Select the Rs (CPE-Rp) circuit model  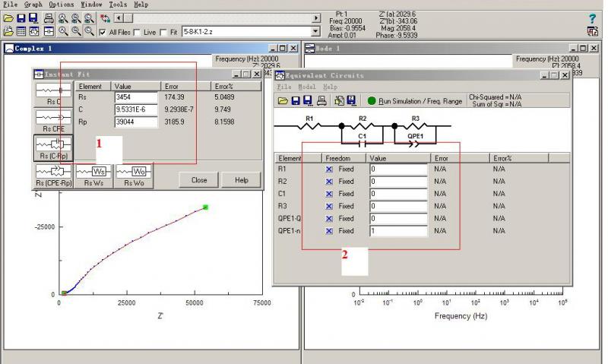(x=53, y=176)
